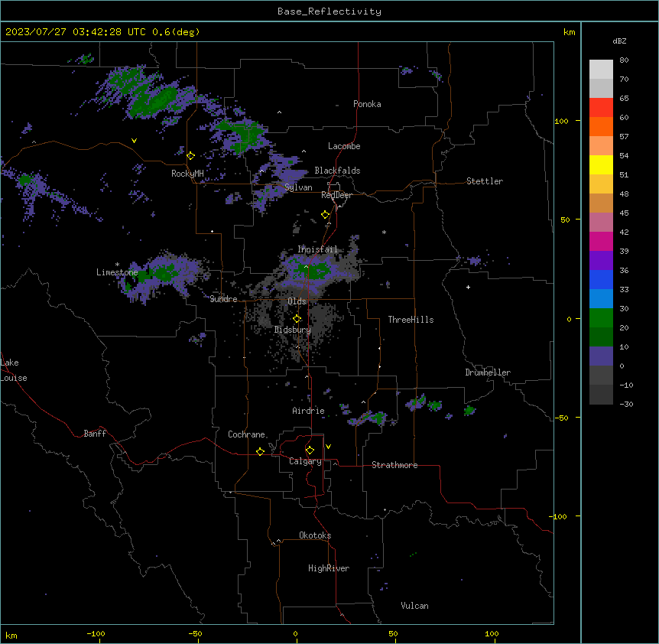Click the Sylvan label on map
Image resolution: width=659 pixels, height=644 pixels.
click(298, 187)
